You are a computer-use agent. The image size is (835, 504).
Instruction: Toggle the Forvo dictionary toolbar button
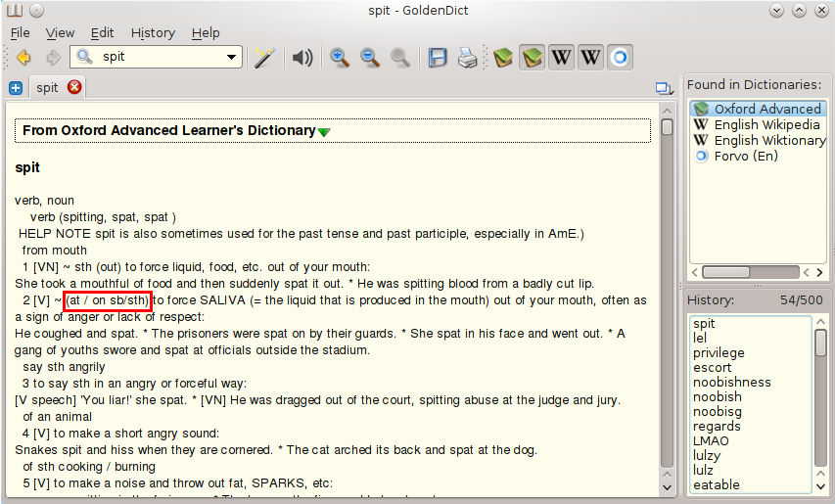(619, 58)
